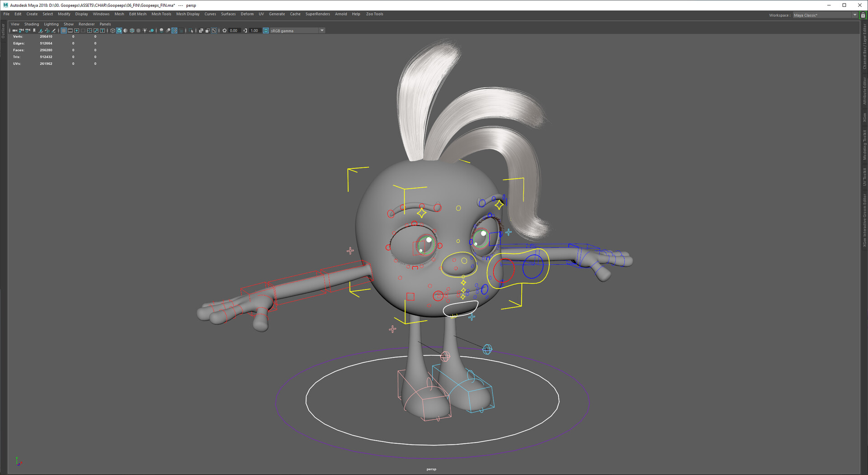Open the Arnold menu
The width and height of the screenshot is (868, 475).
coord(341,14)
